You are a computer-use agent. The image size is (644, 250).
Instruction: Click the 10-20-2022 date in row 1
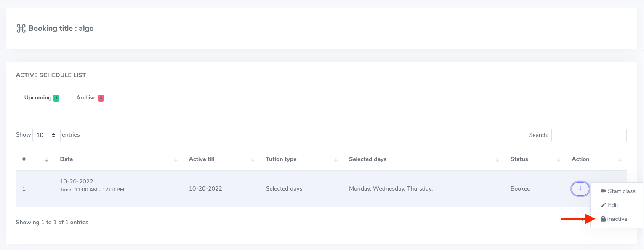pos(76,181)
